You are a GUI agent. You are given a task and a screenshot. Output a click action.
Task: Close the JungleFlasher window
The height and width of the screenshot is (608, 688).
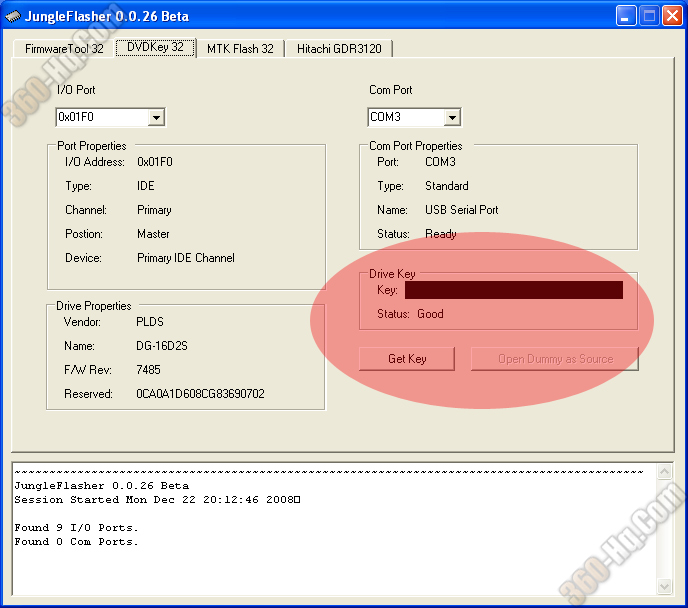coord(672,16)
